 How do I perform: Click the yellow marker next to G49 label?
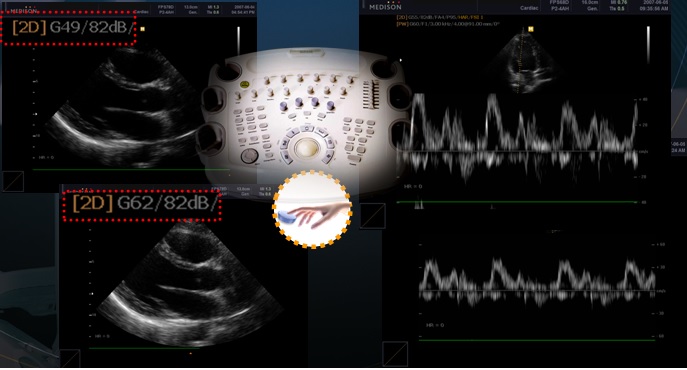click(142, 29)
